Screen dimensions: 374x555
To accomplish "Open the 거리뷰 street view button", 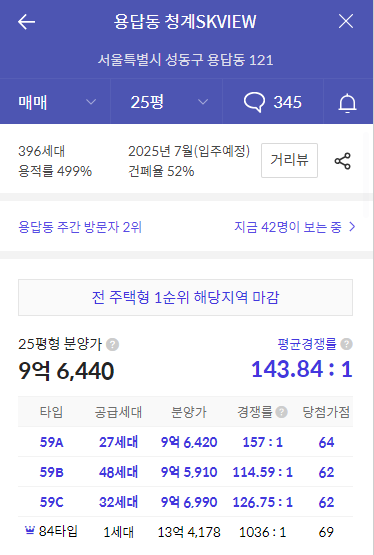I will click(289, 160).
